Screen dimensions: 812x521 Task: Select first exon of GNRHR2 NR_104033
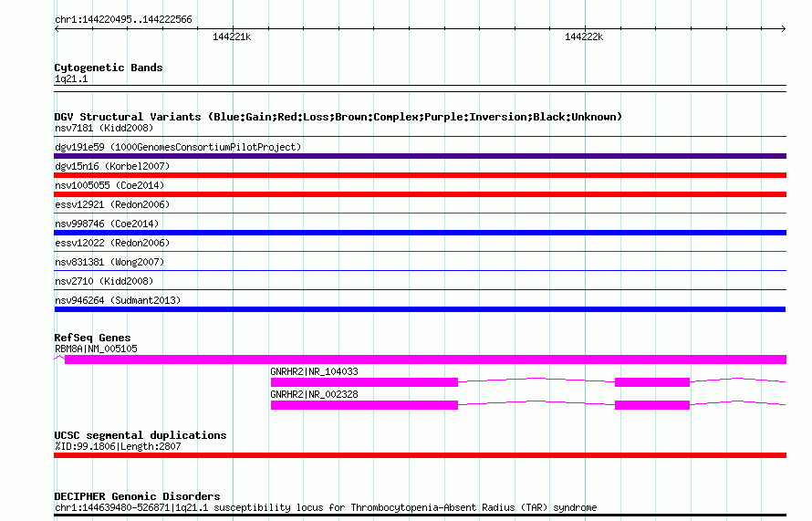[x=364, y=382]
